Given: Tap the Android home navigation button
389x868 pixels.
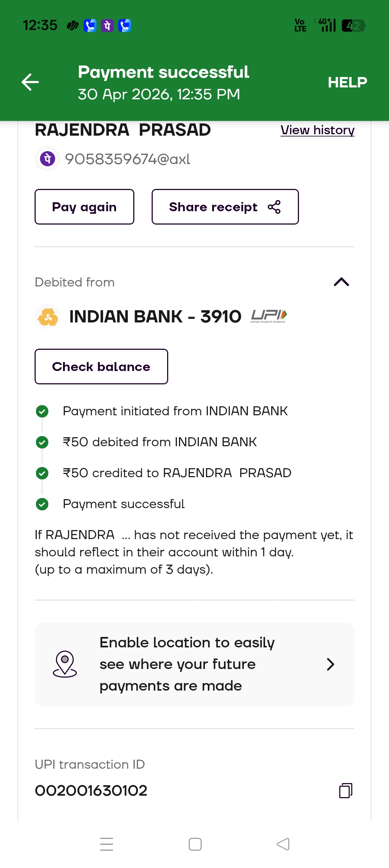Looking at the screenshot, I should [195, 844].
